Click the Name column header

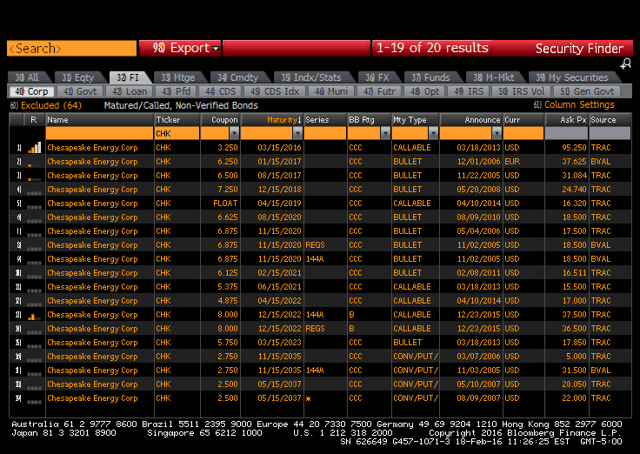[x=100, y=120]
